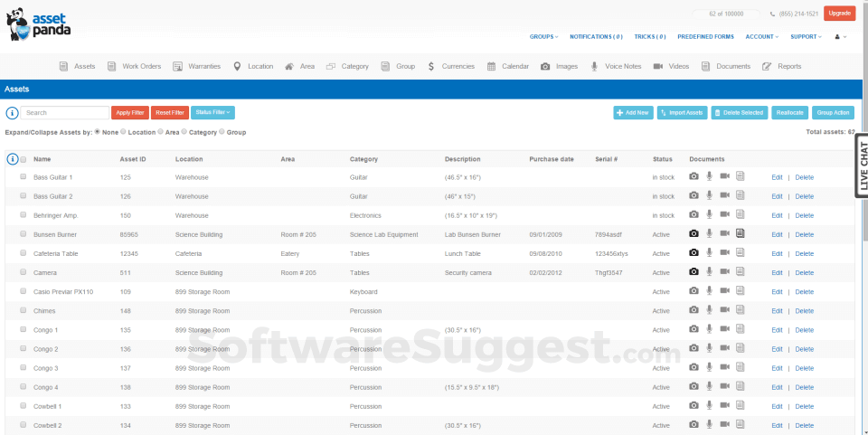Select the Location grouping radio
Image resolution: width=868 pixels, height=435 pixels.
pyautogui.click(x=124, y=132)
